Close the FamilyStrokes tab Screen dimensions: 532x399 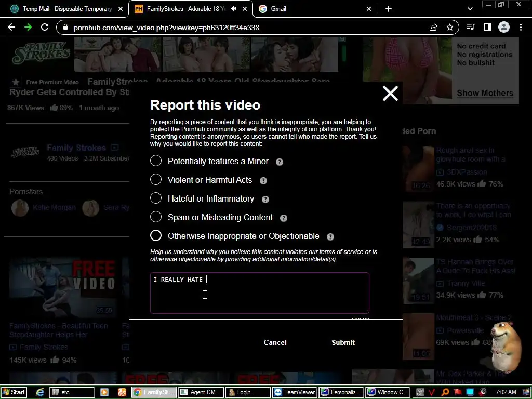point(245,9)
